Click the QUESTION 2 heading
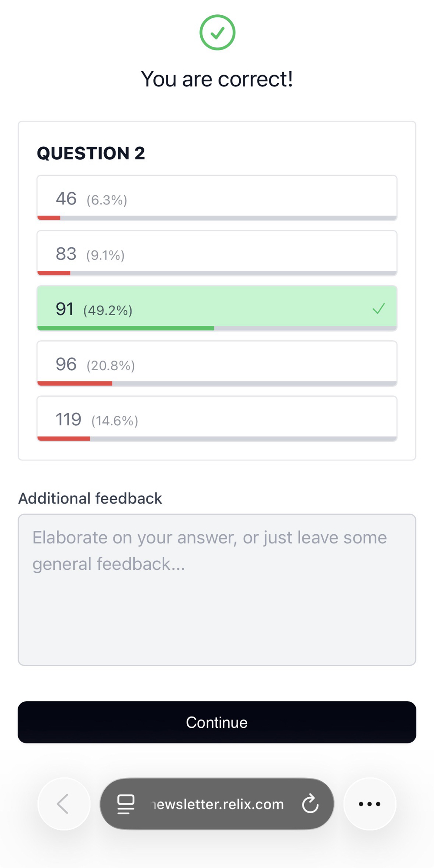This screenshot has width=434, height=868. click(x=91, y=153)
